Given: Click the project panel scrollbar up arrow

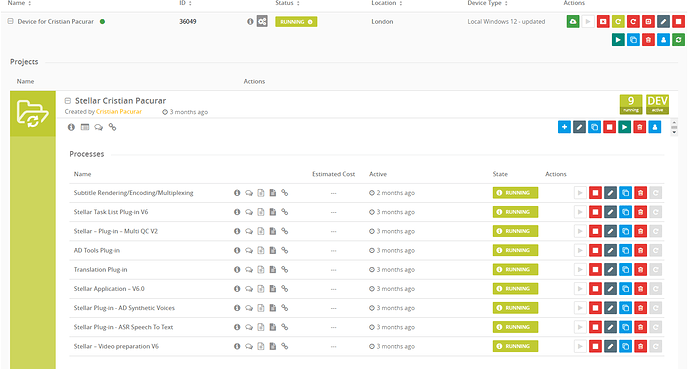Looking at the screenshot, I should [x=674, y=124].
